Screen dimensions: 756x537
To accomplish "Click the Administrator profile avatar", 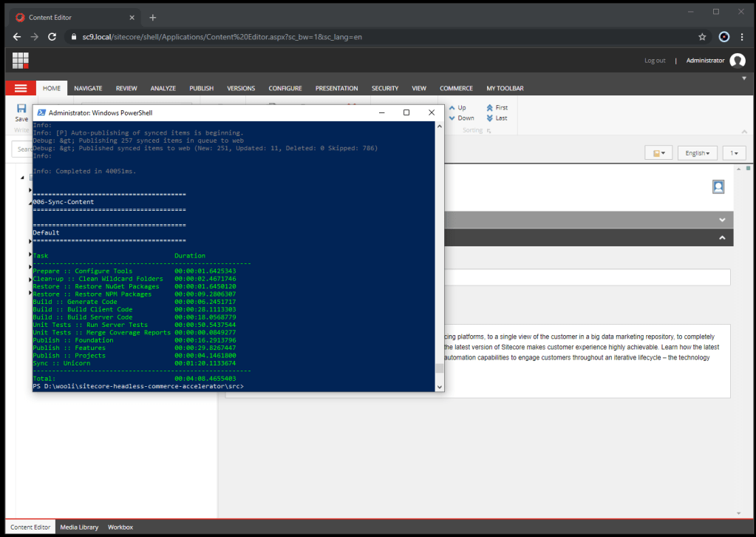I will (737, 61).
